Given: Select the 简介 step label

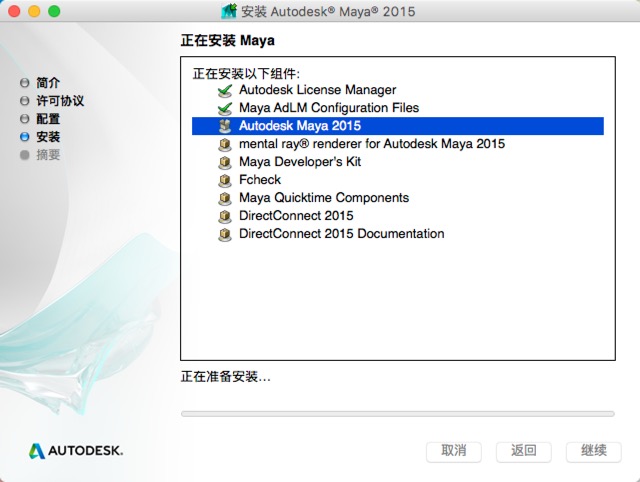Looking at the screenshot, I should tap(48, 83).
